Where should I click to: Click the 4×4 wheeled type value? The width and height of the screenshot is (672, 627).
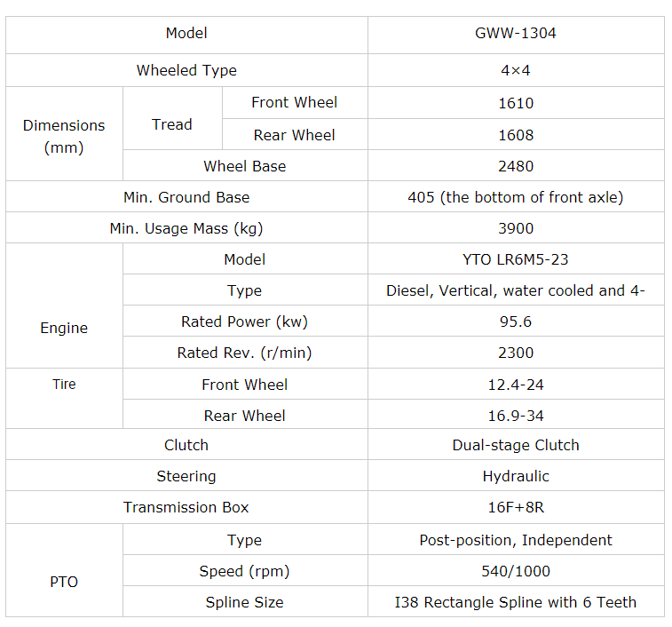click(515, 70)
